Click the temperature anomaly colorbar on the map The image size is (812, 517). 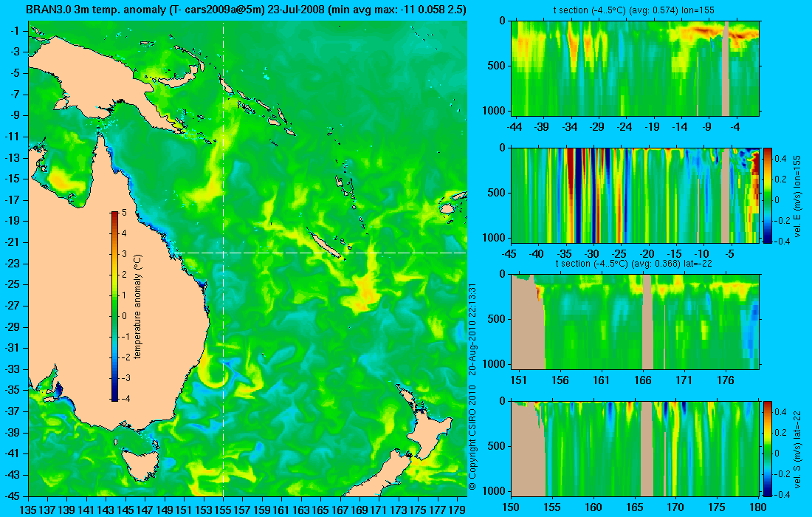click(x=114, y=307)
